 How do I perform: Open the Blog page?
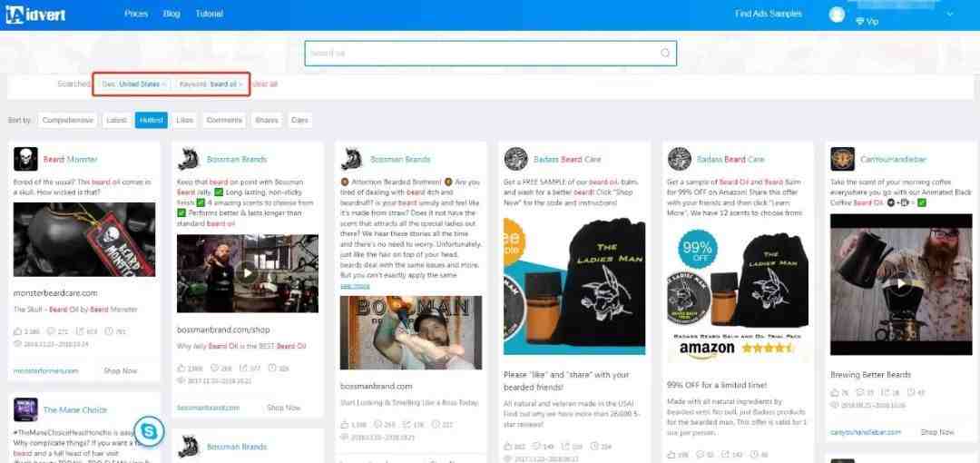[171, 14]
